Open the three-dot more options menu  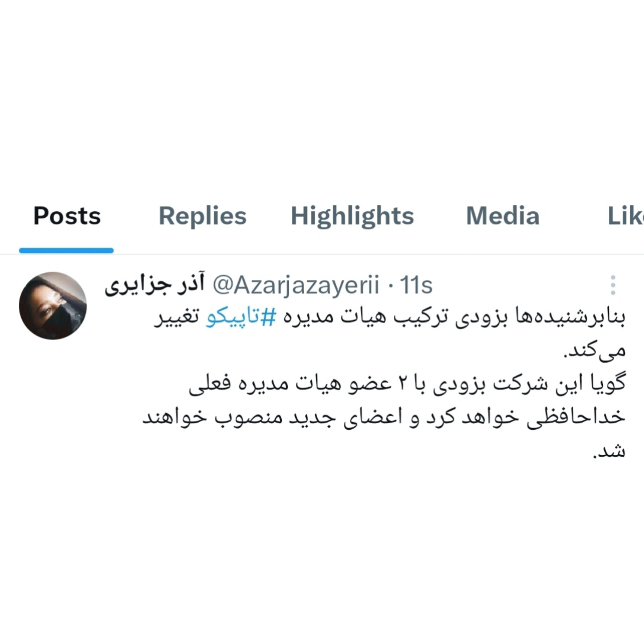point(613,285)
